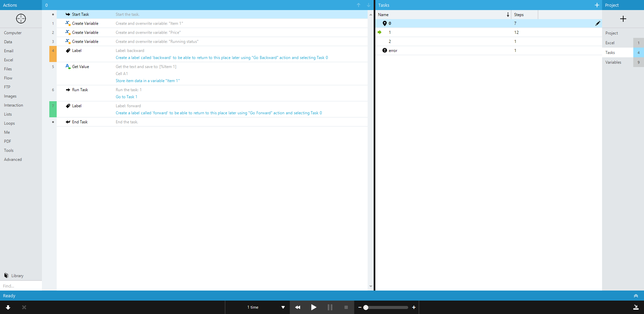Click the play button
Image resolution: width=644 pixels, height=314 pixels.
click(314, 307)
